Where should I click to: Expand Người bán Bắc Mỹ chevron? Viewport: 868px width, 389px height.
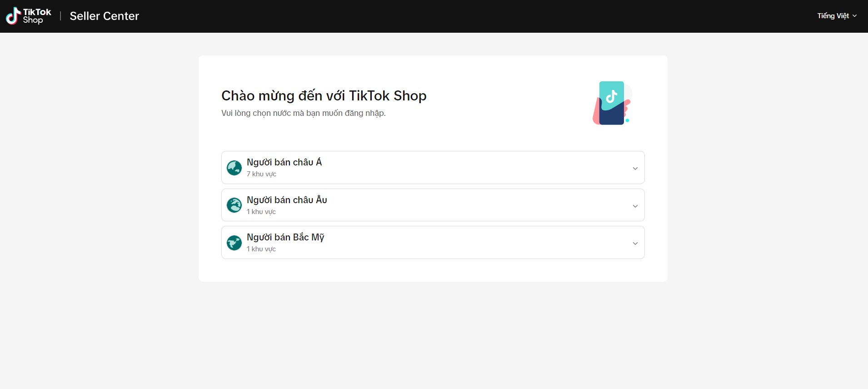pos(635,243)
